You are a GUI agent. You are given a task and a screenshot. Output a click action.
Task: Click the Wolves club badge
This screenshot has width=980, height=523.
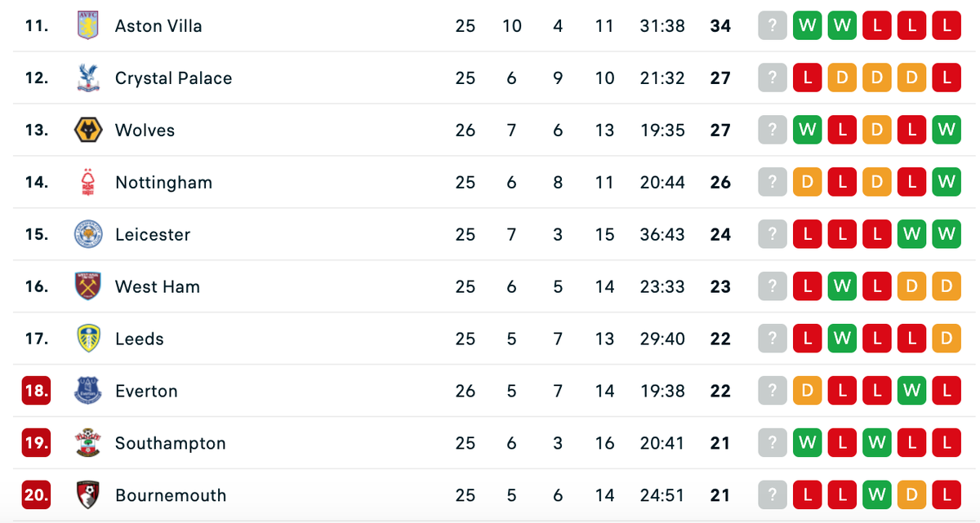(87, 130)
